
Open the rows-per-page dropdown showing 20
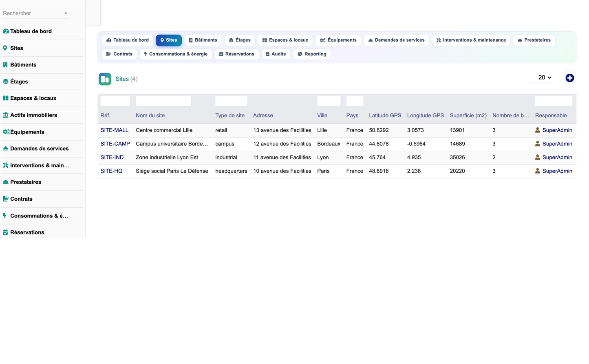tap(541, 78)
